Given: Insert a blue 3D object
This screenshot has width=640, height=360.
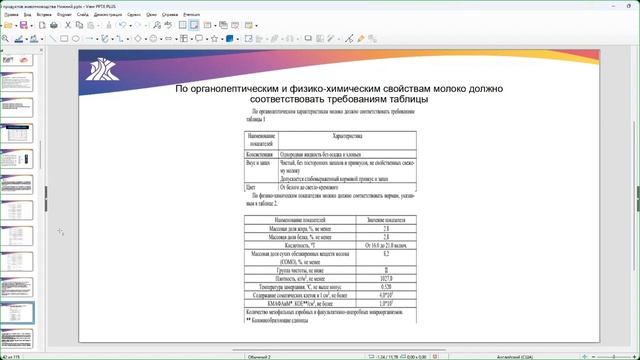Looking at the screenshot, I should (229, 39).
